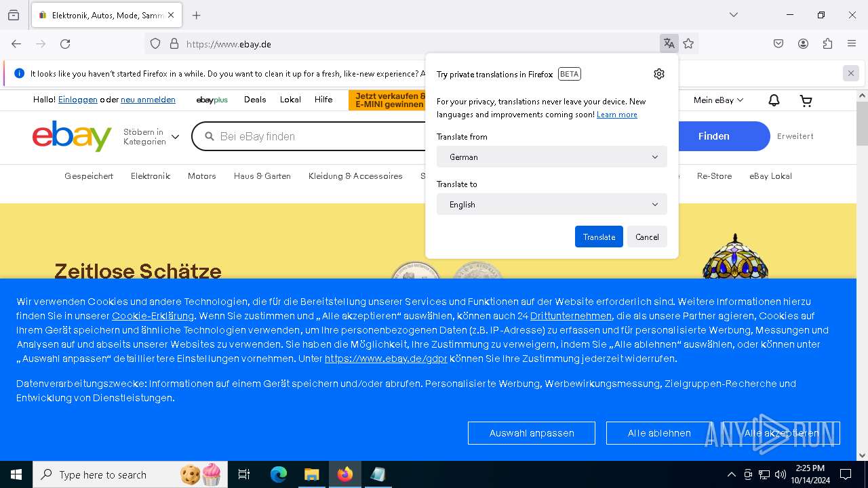Click the eBay logo
868x488 pixels.
[72, 136]
